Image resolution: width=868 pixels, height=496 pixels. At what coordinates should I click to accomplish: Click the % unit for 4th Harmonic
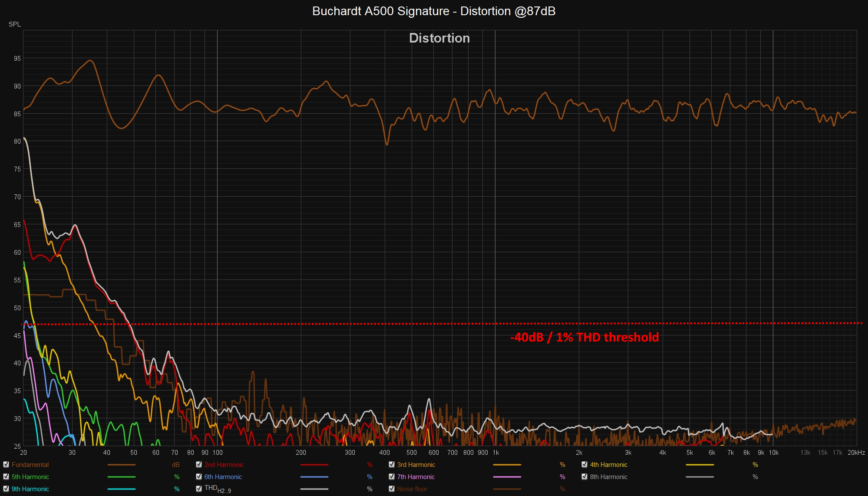click(755, 465)
